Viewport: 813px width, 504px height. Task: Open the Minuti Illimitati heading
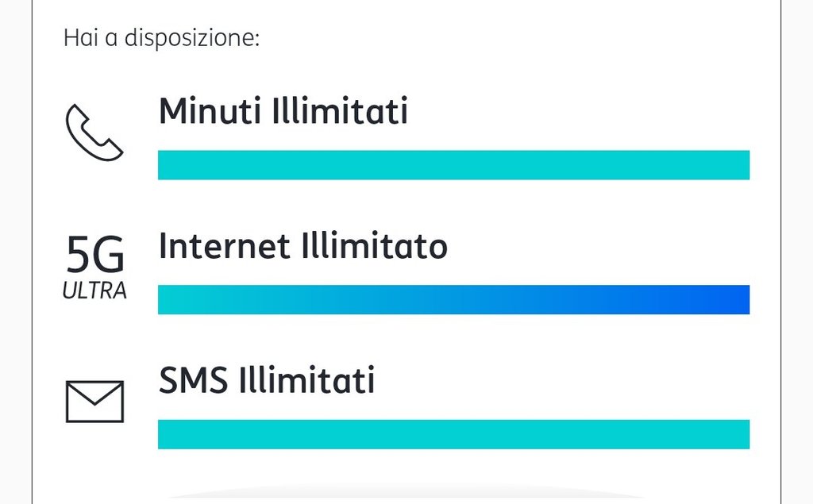[x=283, y=111]
